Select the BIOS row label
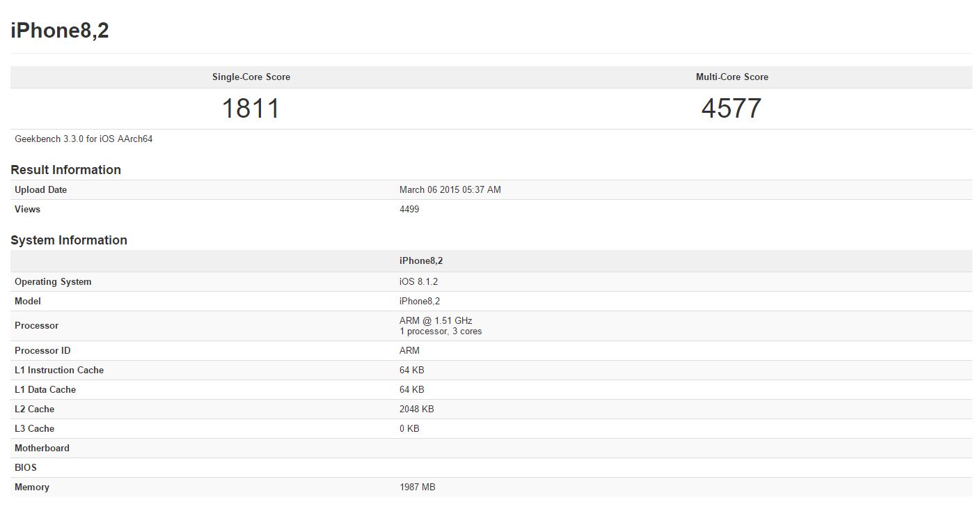Viewport: 980px width, 507px height. click(x=26, y=468)
